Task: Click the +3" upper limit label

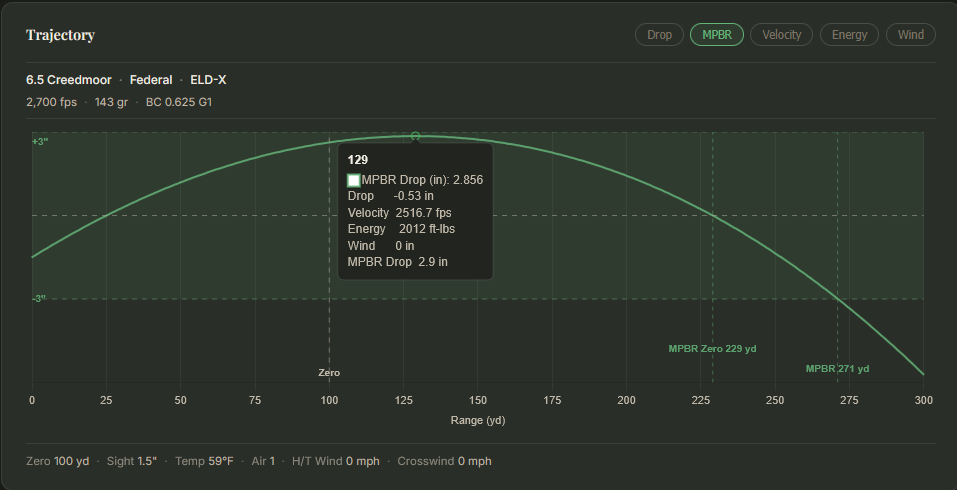Action: coord(39,142)
